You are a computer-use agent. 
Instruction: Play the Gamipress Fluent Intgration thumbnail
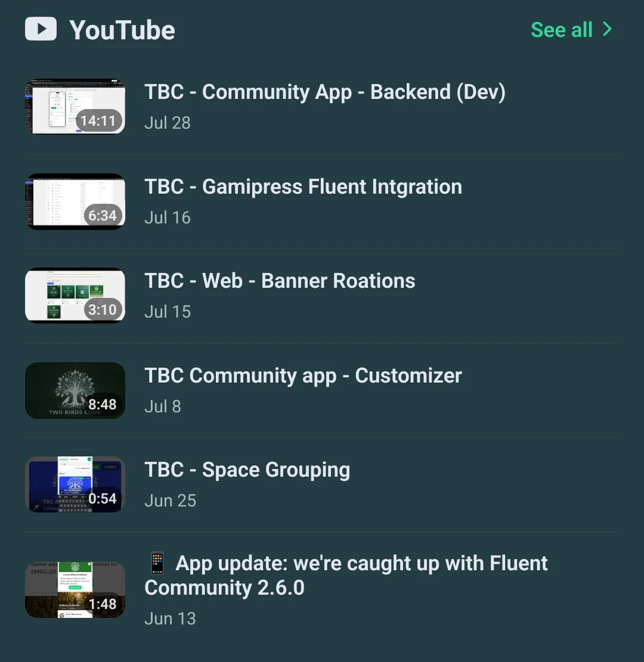pos(75,201)
